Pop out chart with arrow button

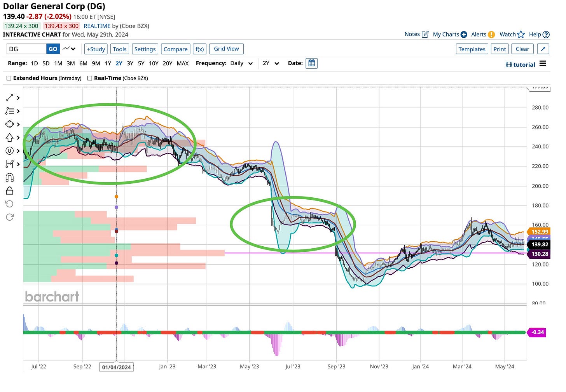pos(543,49)
